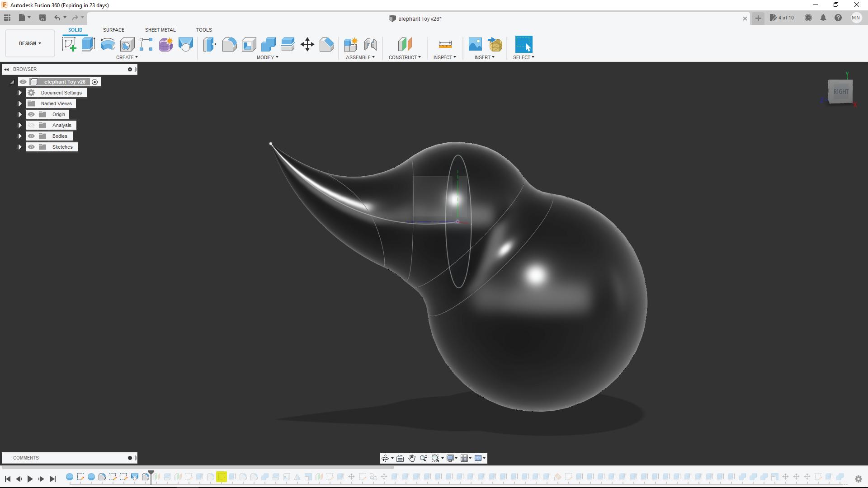
Task: Click the Measure tool icon
Action: [x=445, y=44]
